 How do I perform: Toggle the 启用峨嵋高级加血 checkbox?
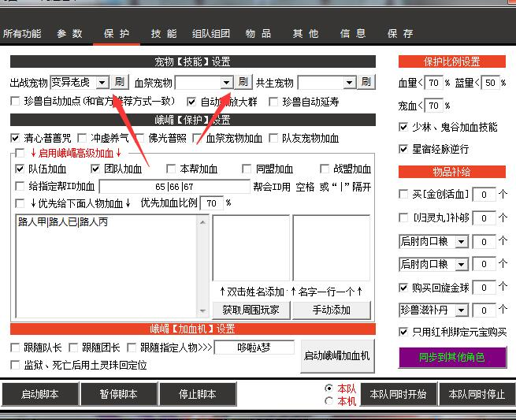coord(20,153)
